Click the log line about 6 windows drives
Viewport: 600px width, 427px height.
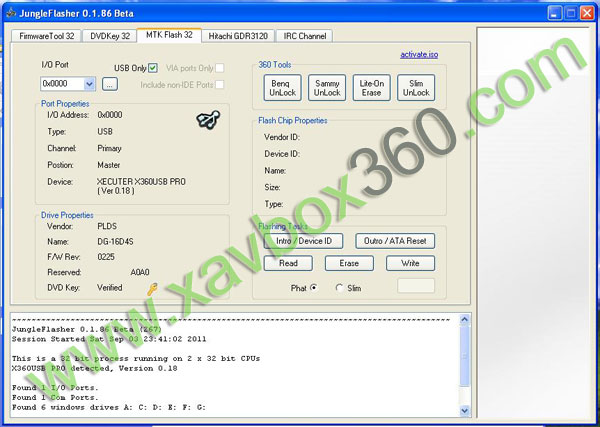coord(109,407)
